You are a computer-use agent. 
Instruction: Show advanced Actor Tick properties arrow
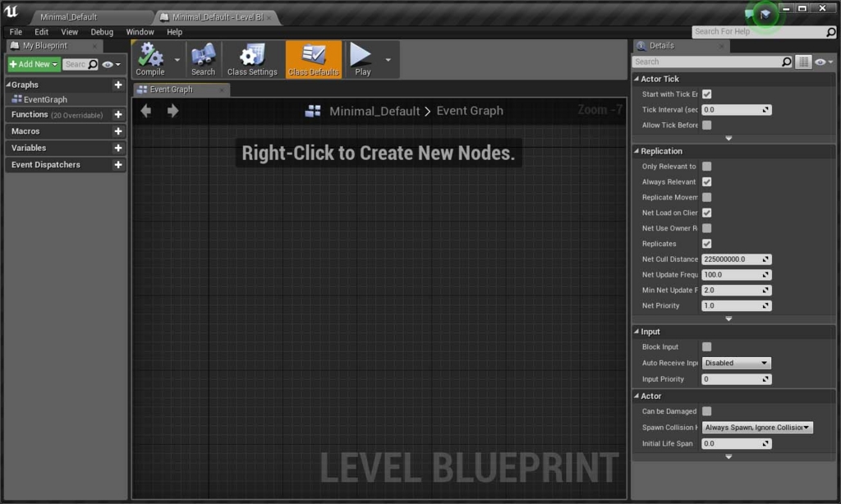(x=728, y=139)
